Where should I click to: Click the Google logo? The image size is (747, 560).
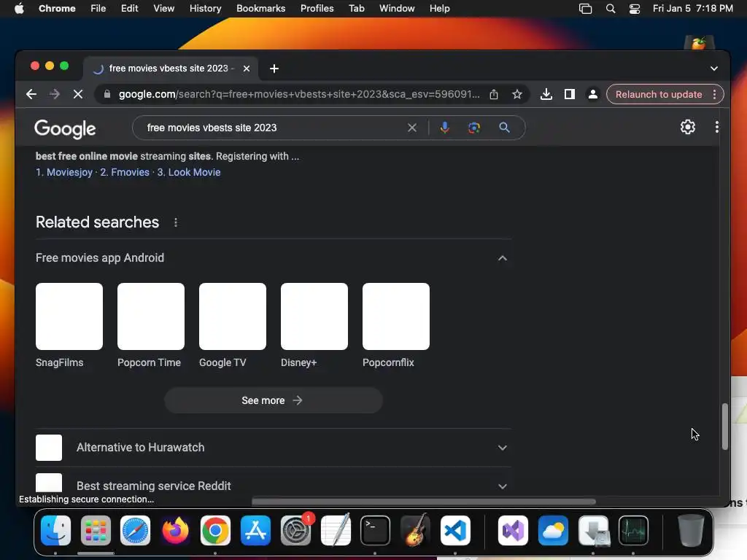point(65,128)
